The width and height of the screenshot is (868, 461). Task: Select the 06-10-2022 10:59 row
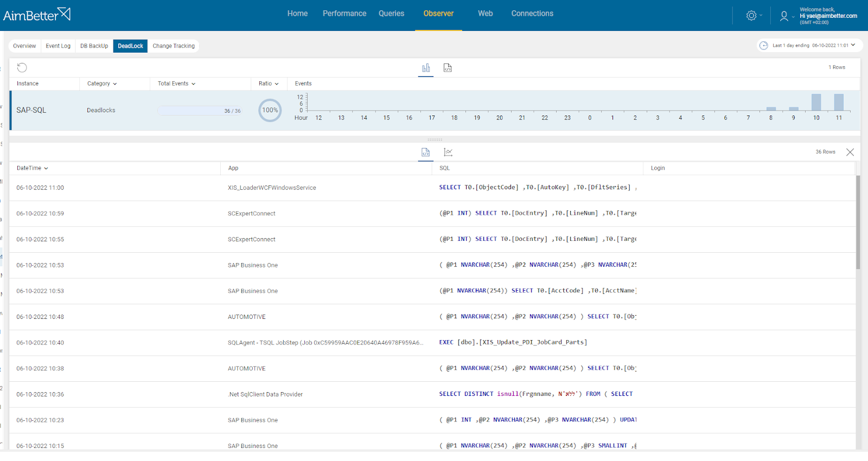[x=432, y=214]
